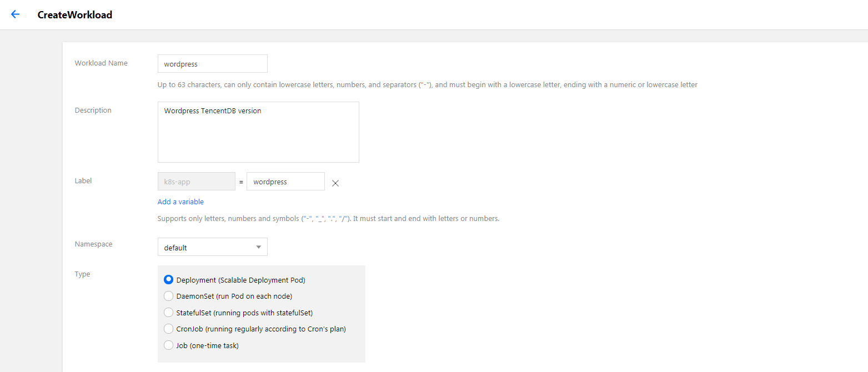This screenshot has width=868, height=372.
Task: Click the greyed-out k8s-app label key field
Action: click(x=196, y=182)
